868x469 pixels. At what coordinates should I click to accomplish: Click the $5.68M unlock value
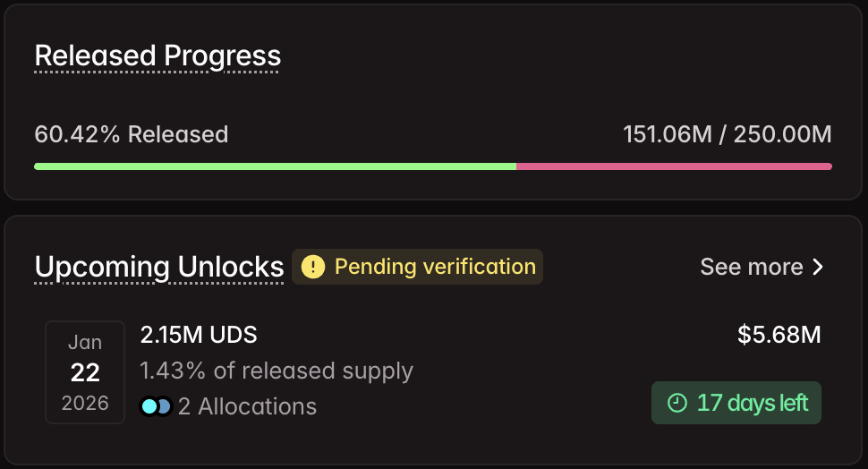pyautogui.click(x=779, y=335)
